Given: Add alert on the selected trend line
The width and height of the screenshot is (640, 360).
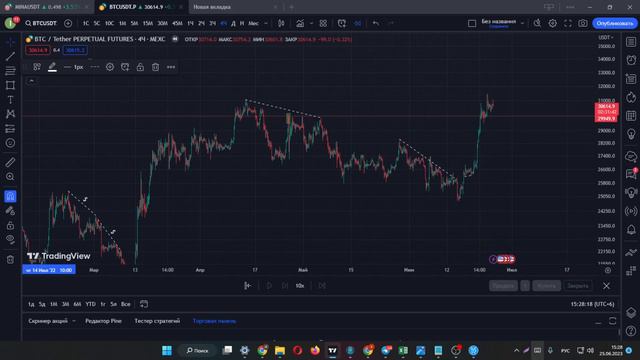Looking at the screenshot, I should coord(125,67).
